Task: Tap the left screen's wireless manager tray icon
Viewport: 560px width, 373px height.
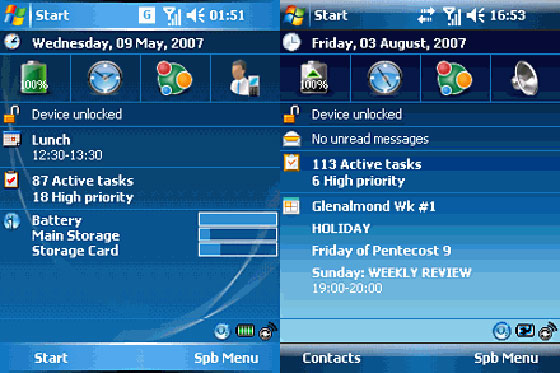Action: [268, 331]
